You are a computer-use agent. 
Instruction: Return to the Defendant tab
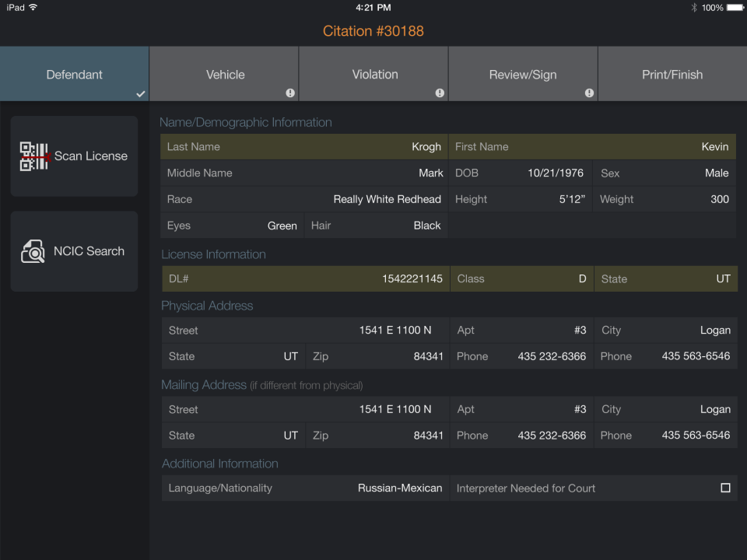(74, 74)
